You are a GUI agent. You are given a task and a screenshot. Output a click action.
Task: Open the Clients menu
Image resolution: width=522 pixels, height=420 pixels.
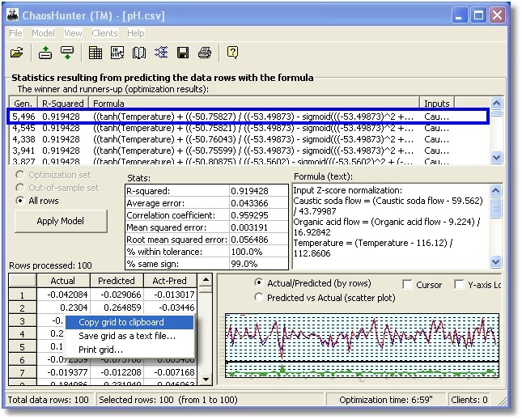click(x=105, y=33)
